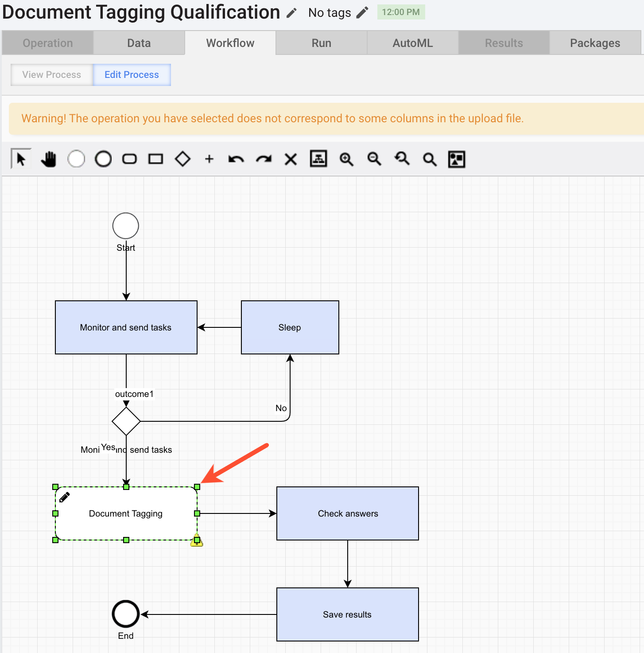Click the No tags label
The width and height of the screenshot is (644, 653).
pyautogui.click(x=330, y=13)
